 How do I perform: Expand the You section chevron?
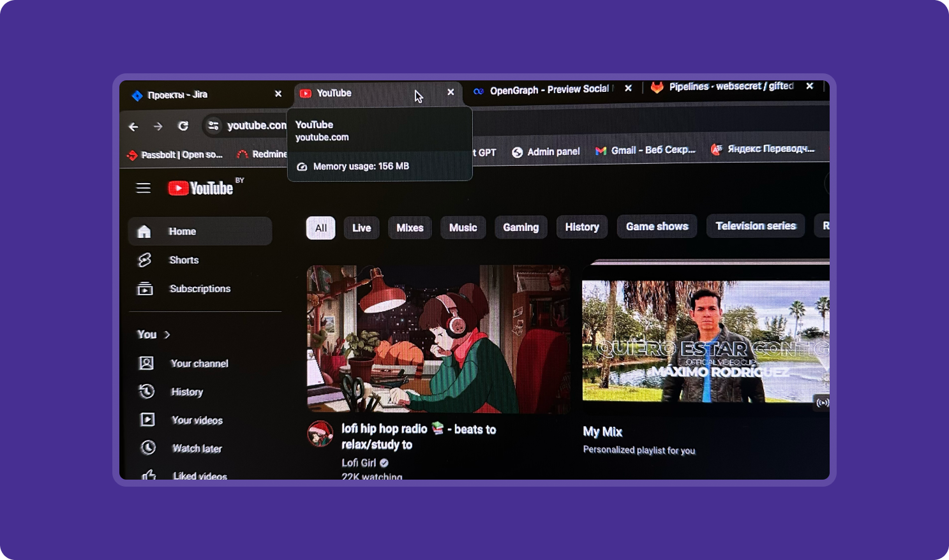tap(167, 335)
